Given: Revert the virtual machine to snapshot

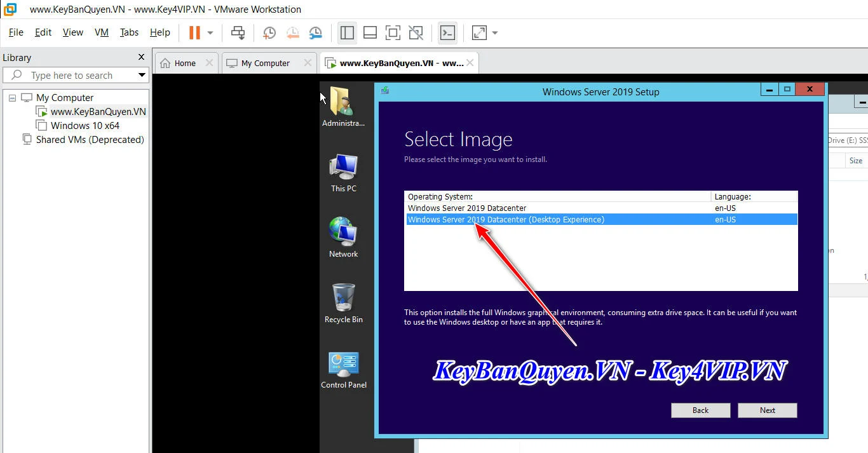Looking at the screenshot, I should pos(292,32).
